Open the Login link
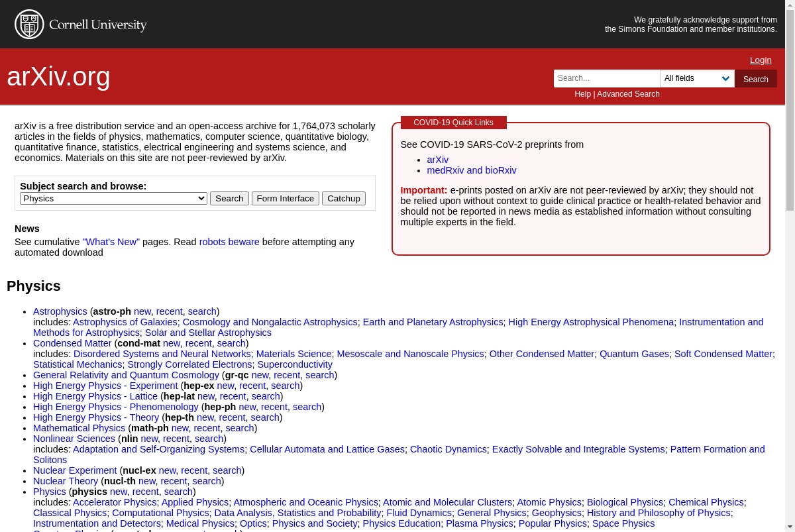The height and width of the screenshot is (532, 795). click(x=761, y=60)
